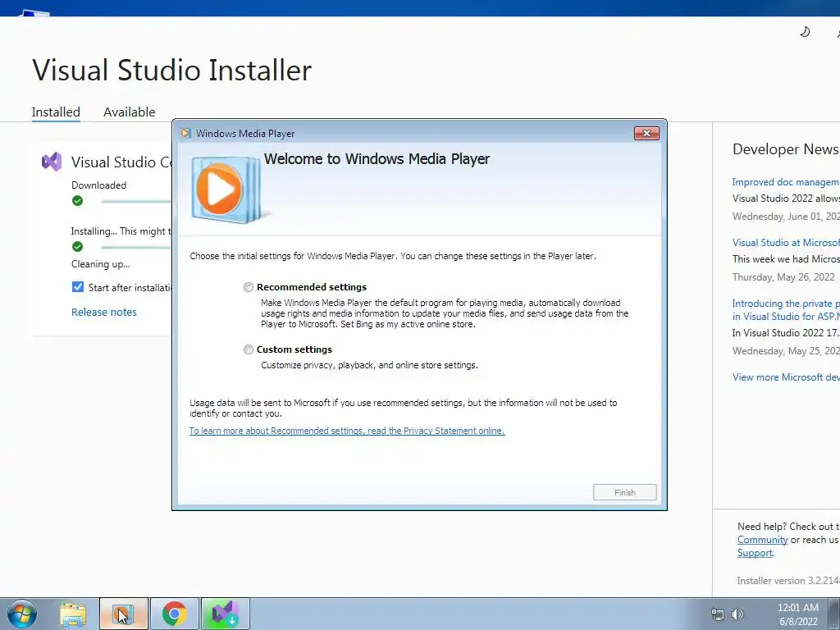Open the Improved doc management news link
840x630 pixels.
pos(786,182)
